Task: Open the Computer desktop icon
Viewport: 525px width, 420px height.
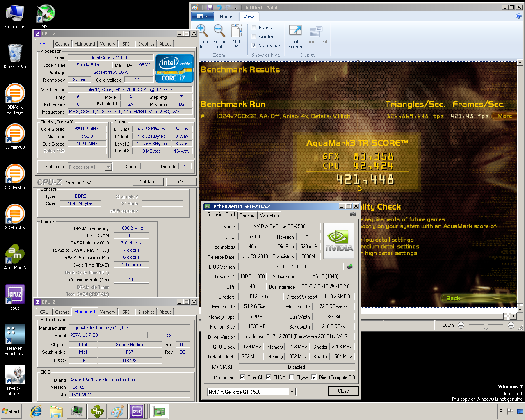Action: point(15,17)
